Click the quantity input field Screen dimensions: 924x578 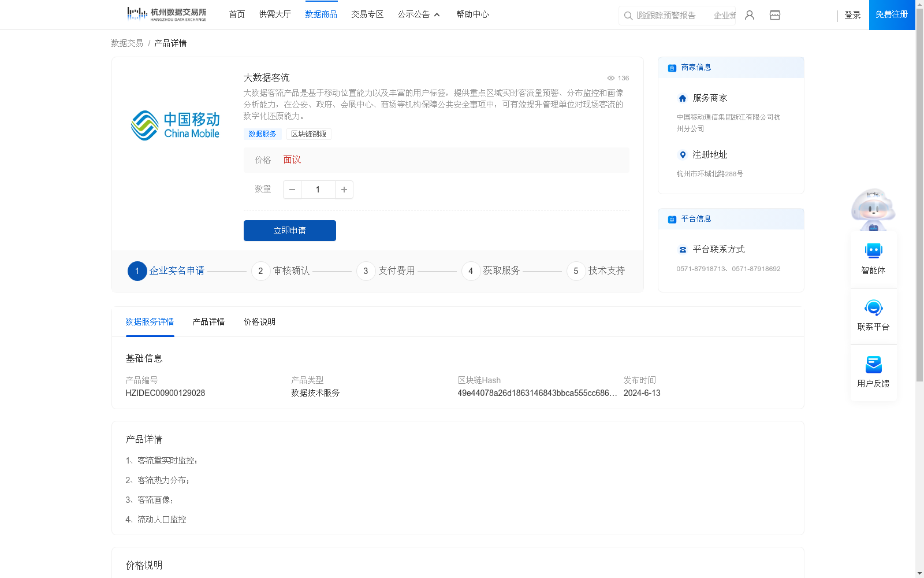point(318,190)
